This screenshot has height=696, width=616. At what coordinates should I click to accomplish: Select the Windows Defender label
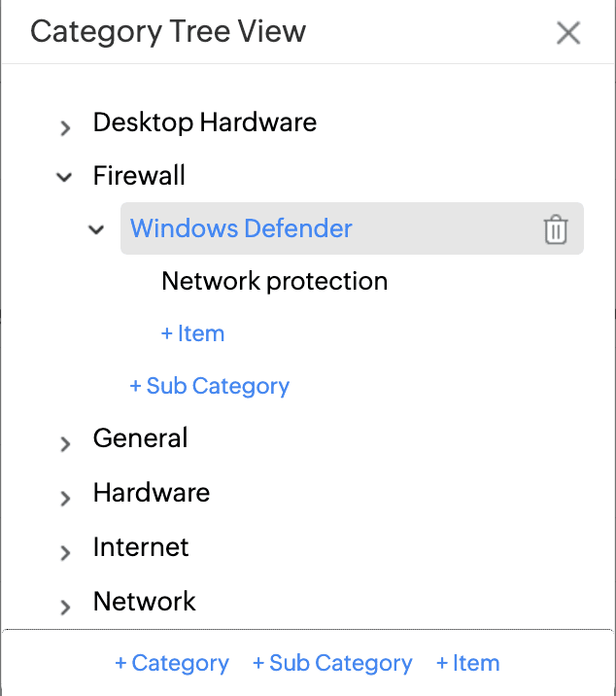tap(241, 229)
